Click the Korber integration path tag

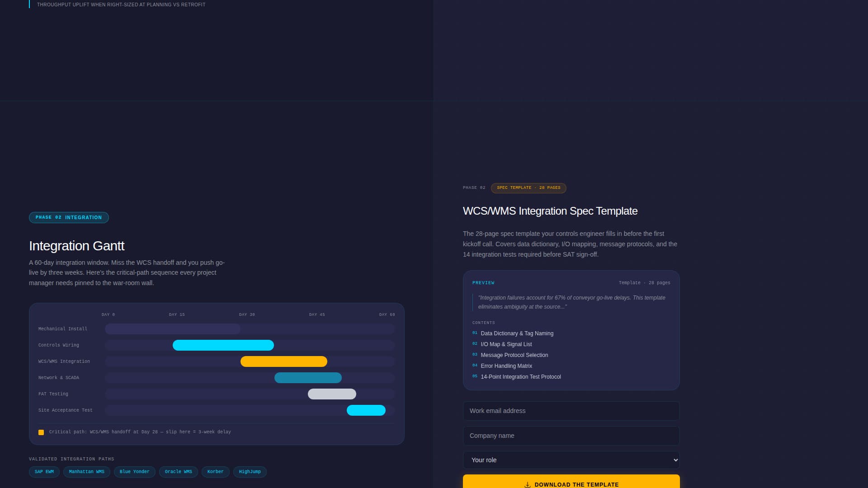(x=215, y=472)
